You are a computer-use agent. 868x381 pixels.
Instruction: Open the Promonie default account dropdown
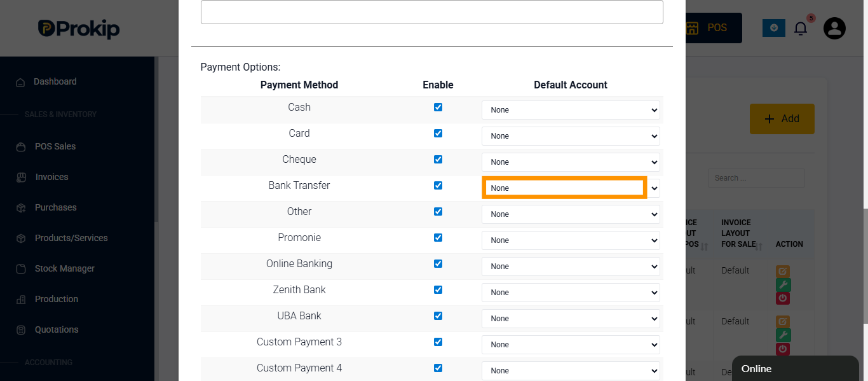(x=571, y=240)
